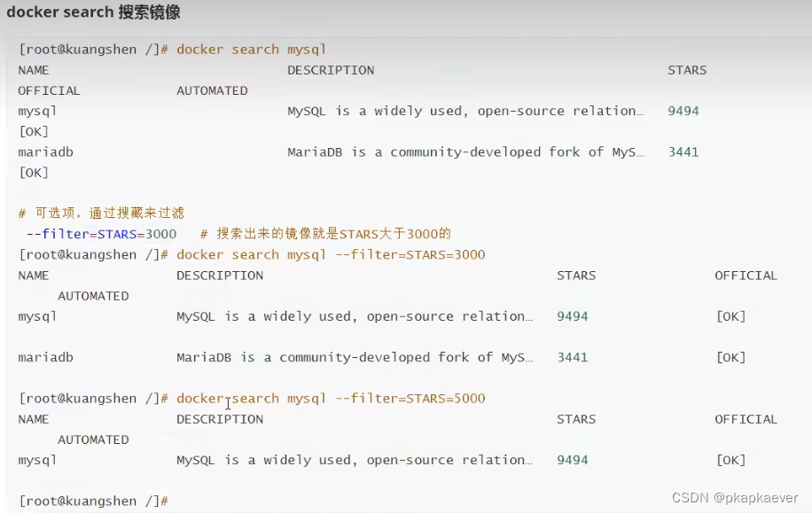Screen dimensions: 812x513
Task: Click the option text "--filter=STARS=3000" in comment line
Action: pyautogui.click(x=101, y=234)
